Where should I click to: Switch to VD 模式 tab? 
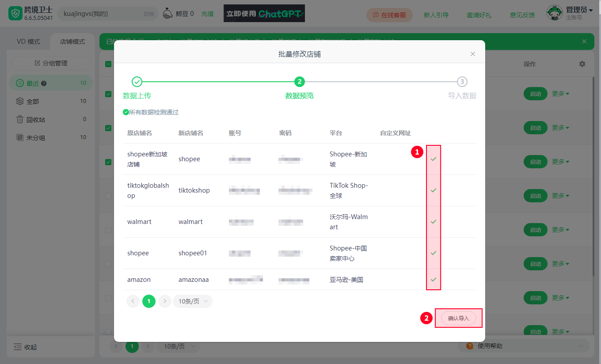click(x=28, y=42)
